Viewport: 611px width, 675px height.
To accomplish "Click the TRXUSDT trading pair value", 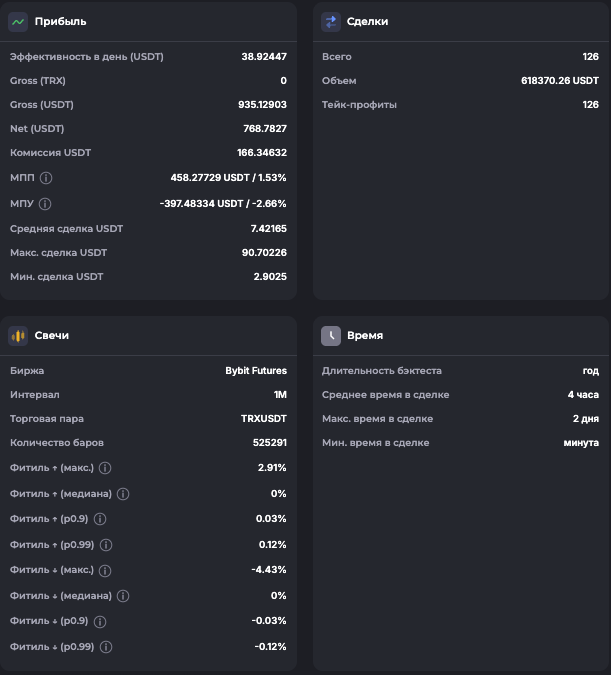I will (264, 419).
